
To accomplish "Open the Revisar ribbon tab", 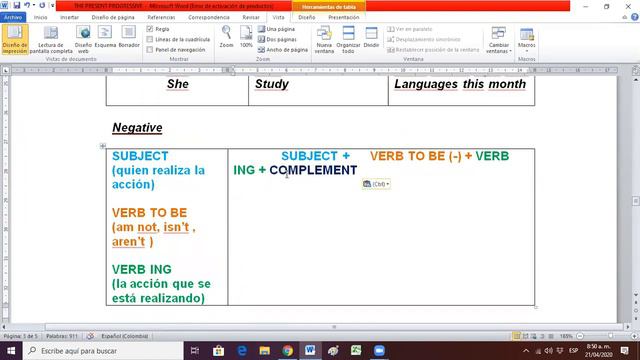I will click(x=251, y=17).
